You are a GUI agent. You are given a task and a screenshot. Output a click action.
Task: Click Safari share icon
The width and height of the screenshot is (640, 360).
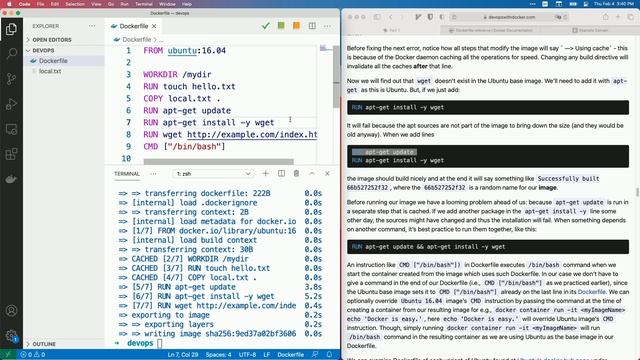coord(606,17)
